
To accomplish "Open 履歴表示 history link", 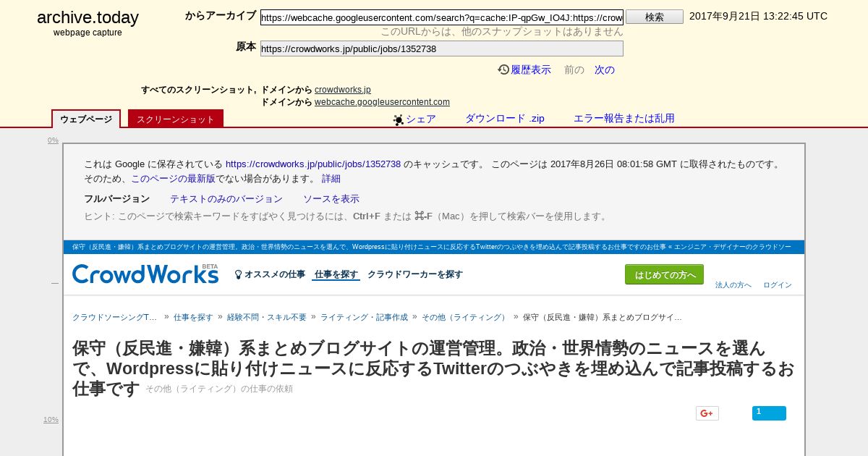I will (531, 69).
